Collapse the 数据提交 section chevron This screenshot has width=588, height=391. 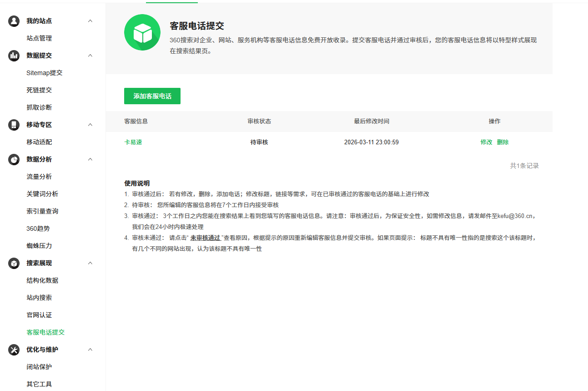[90, 56]
